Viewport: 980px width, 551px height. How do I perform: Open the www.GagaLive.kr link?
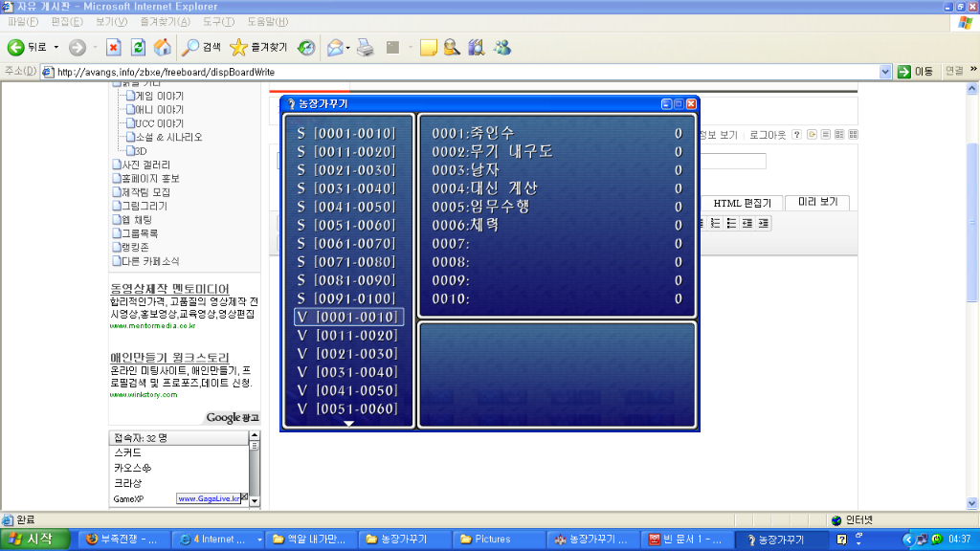(209, 498)
